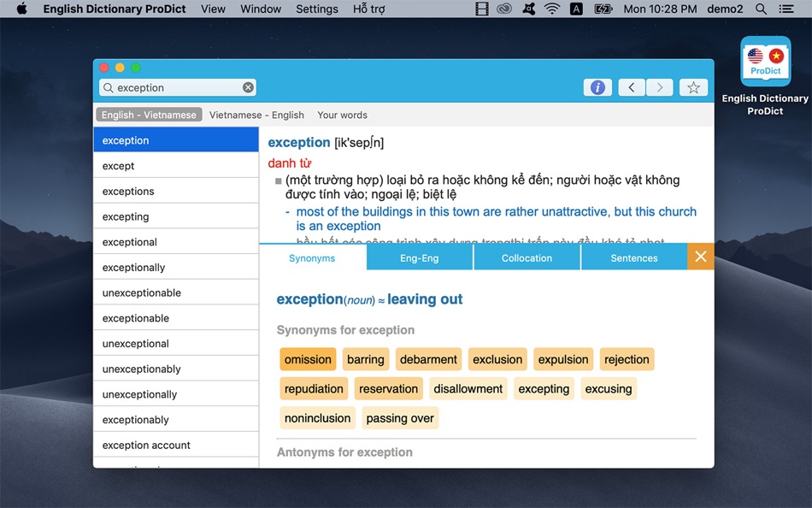The height and width of the screenshot is (508, 812).
Task: Click the reservation synonym tag
Action: pyautogui.click(x=388, y=389)
